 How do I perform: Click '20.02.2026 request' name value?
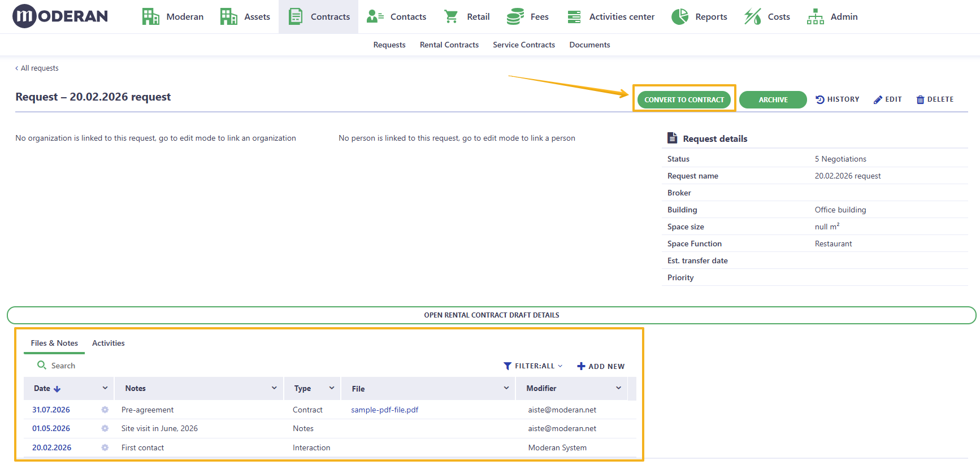(848, 176)
